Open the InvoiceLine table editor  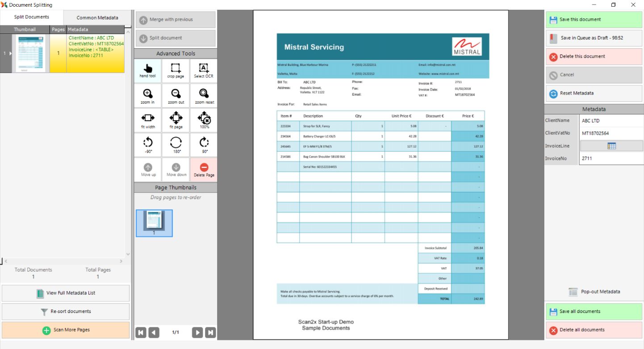point(611,146)
